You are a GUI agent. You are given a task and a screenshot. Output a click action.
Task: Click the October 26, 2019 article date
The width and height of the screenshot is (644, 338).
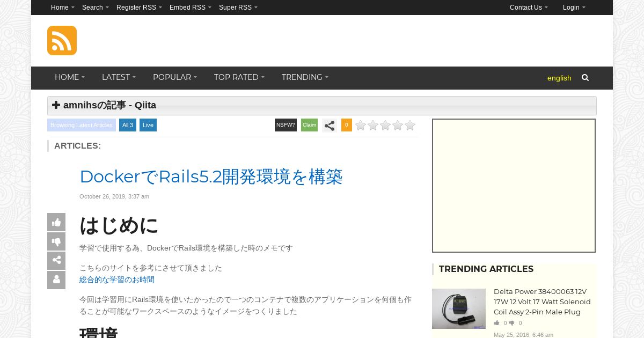(x=114, y=196)
